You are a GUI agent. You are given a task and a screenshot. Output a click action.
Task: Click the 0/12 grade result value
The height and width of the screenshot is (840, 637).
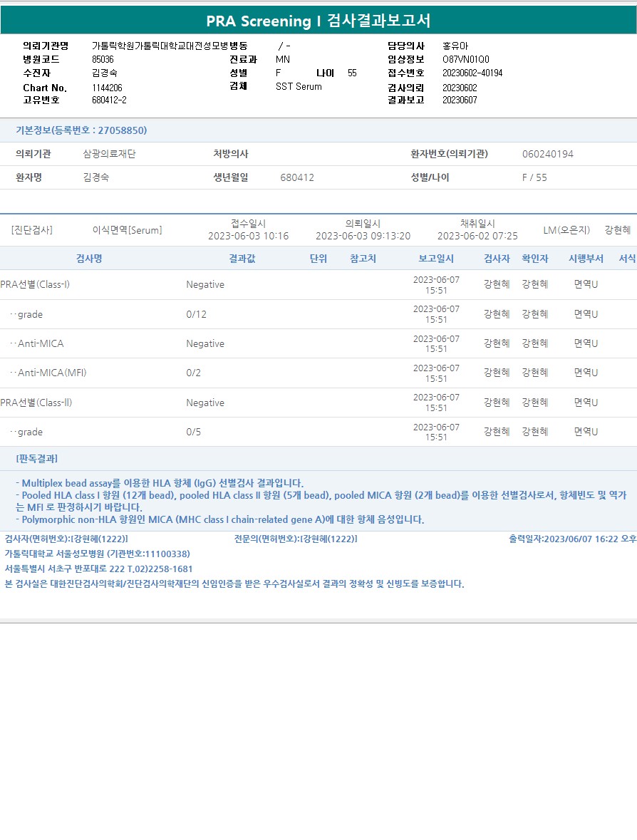[x=196, y=314]
